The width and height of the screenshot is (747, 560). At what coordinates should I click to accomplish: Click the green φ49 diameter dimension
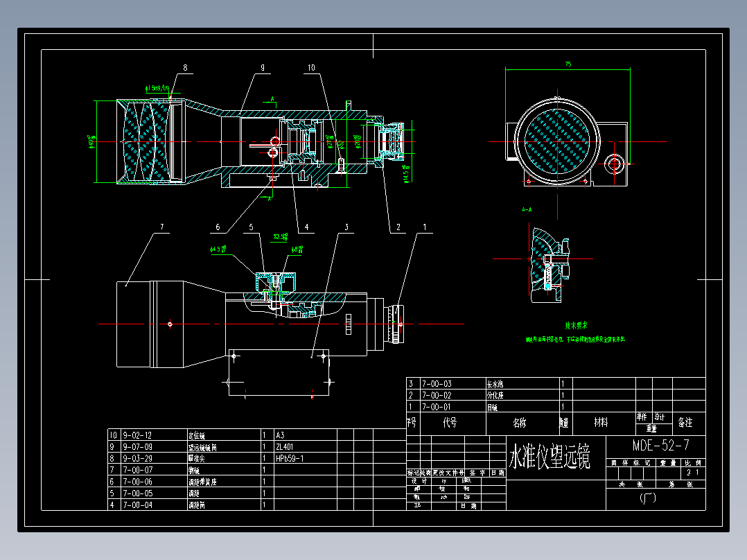click(x=91, y=141)
